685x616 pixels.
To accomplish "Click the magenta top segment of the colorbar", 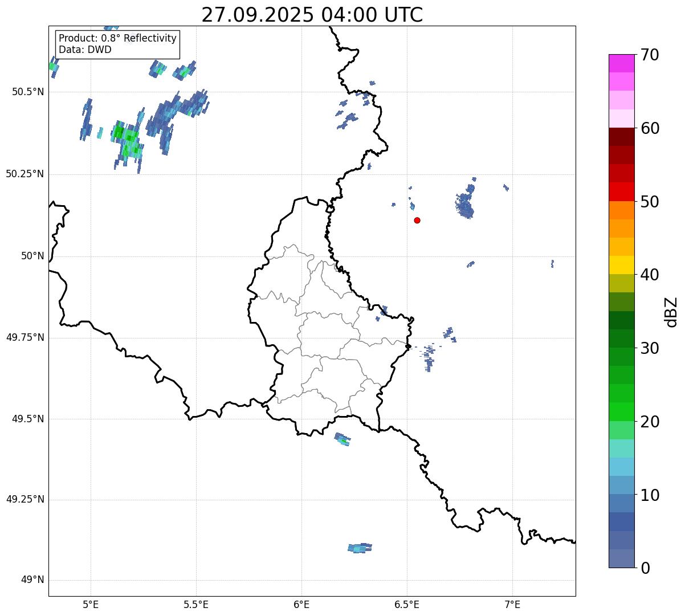I will tap(621, 63).
